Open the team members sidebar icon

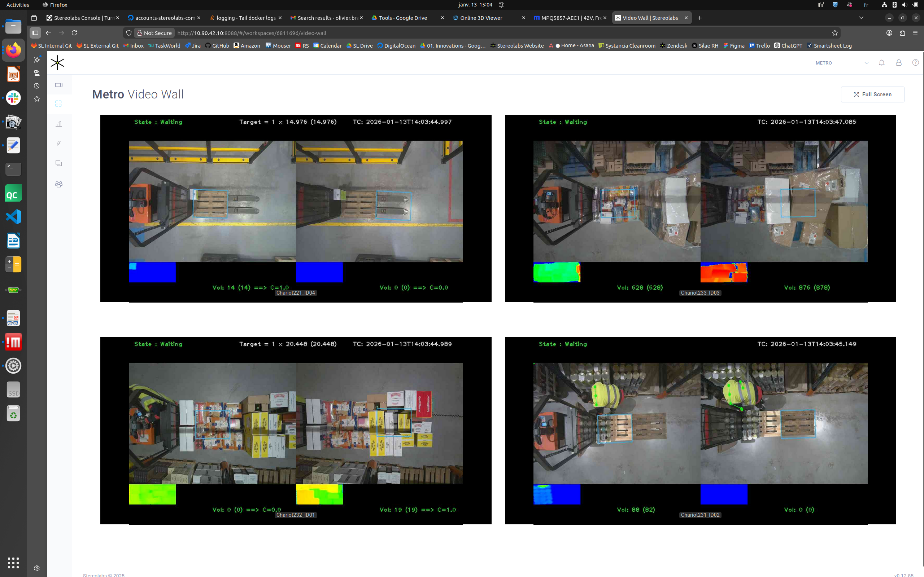(x=58, y=184)
